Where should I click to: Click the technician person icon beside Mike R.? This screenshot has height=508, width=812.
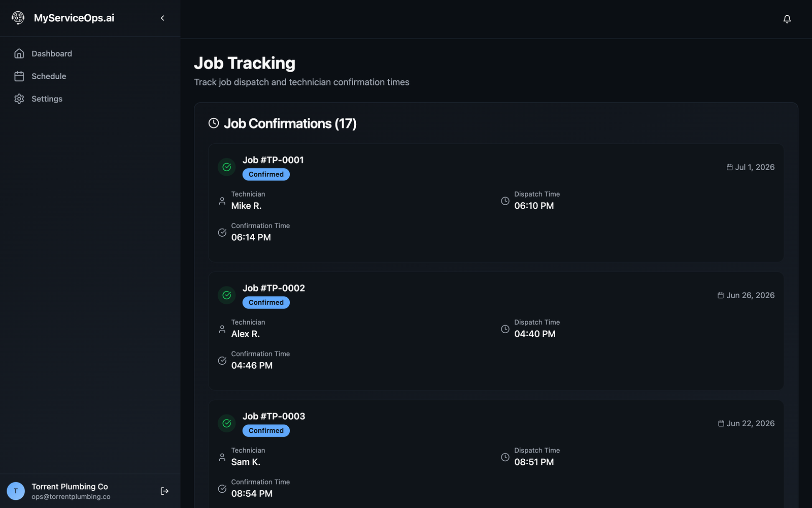pyautogui.click(x=222, y=201)
